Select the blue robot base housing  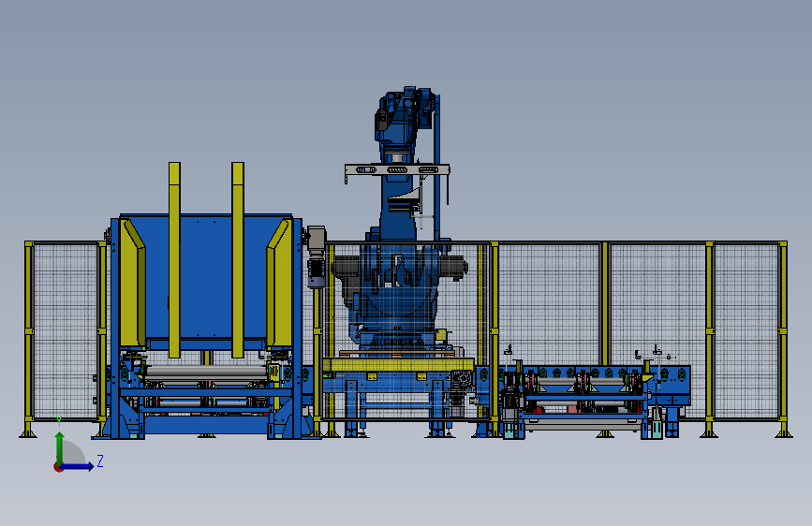click(396, 305)
